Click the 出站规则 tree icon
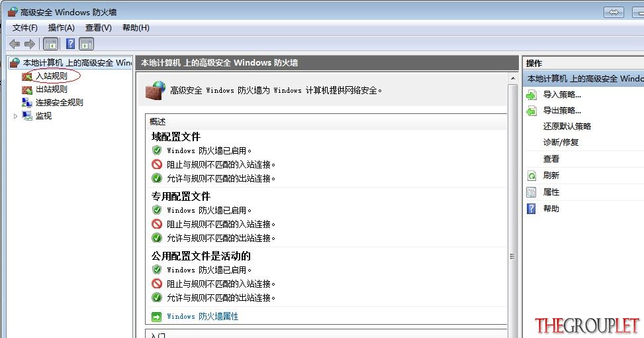Viewport: 644px width, 338px height. (x=27, y=89)
